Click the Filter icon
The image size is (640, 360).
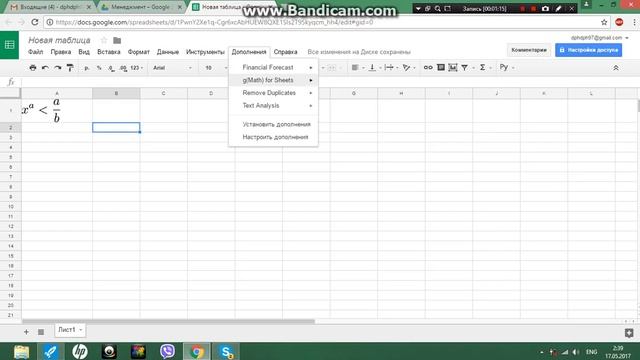coord(464,68)
